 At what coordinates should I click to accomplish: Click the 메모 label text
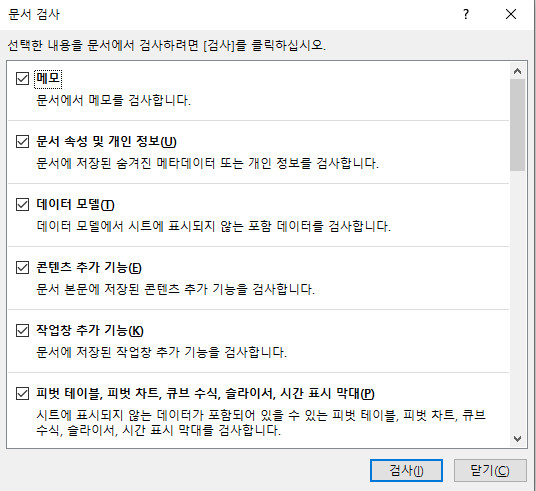[x=48, y=78]
